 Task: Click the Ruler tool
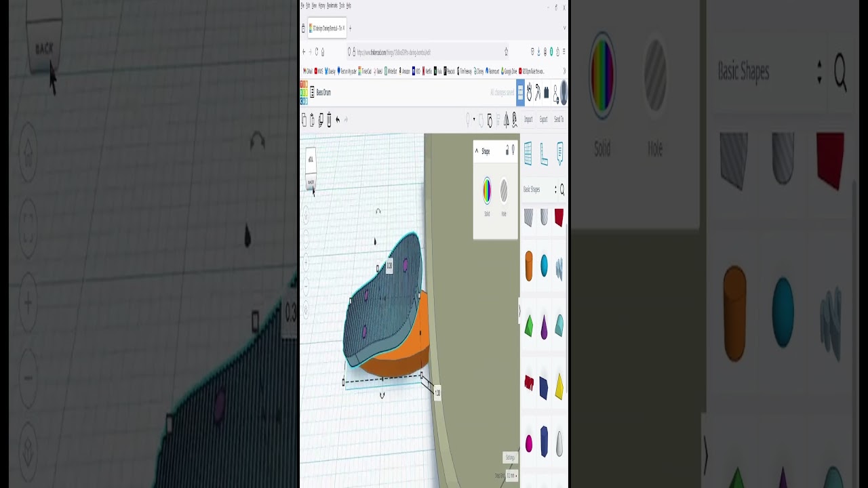[x=544, y=154]
